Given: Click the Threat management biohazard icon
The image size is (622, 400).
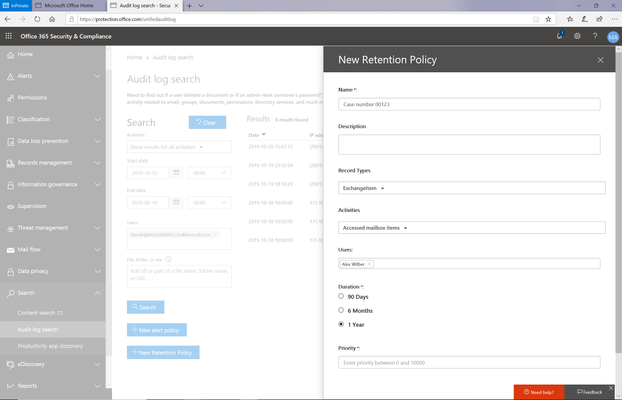Looking at the screenshot, I should tap(11, 229).
